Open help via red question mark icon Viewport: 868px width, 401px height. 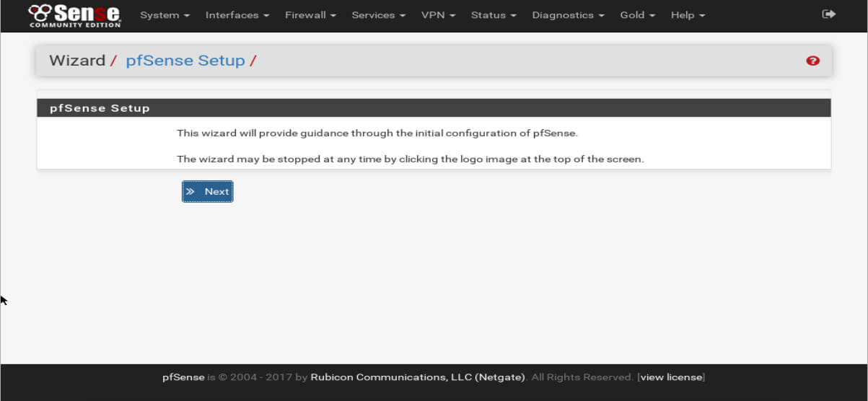tap(812, 61)
